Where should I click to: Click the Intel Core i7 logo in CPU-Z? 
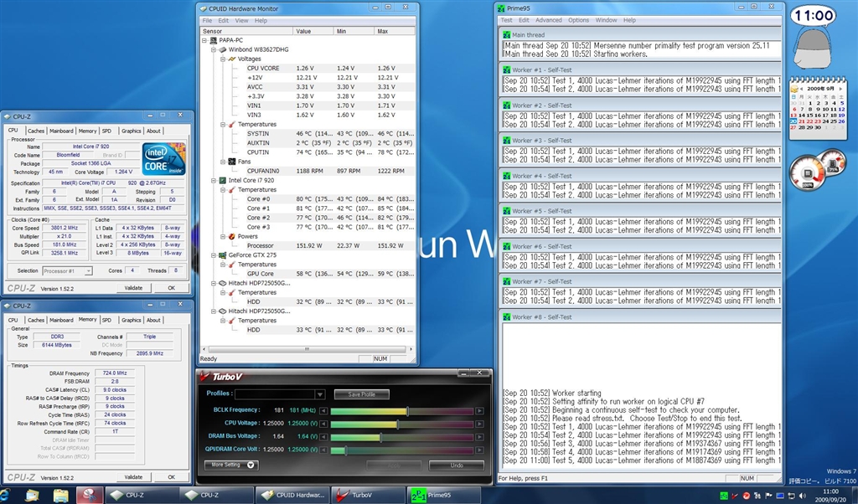point(163,159)
